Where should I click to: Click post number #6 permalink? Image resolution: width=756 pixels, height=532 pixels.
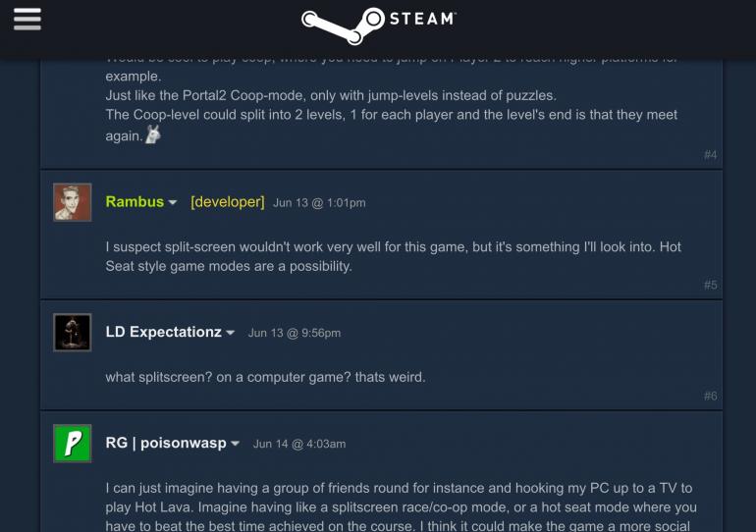coord(710,397)
